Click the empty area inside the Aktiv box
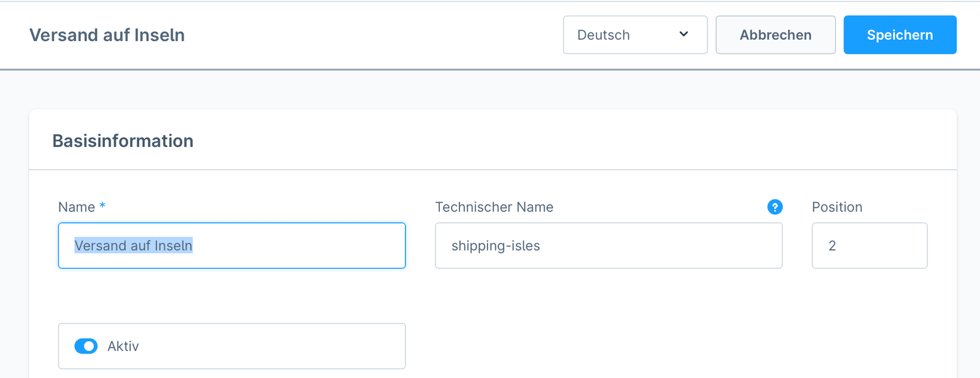The image size is (980, 378). (x=276, y=346)
